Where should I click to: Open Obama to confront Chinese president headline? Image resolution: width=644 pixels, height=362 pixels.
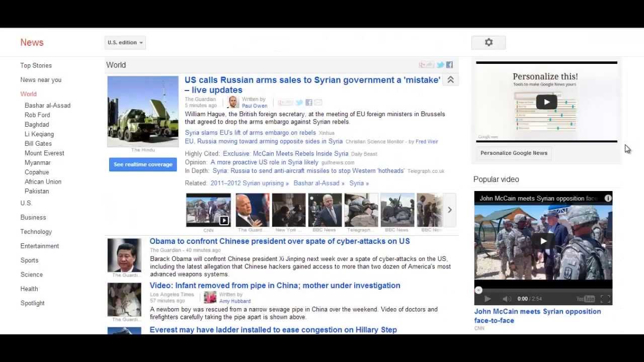point(280,241)
